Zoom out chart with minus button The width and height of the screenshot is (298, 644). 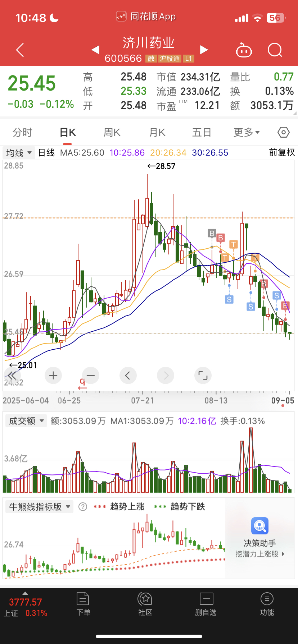pyautogui.click(x=91, y=376)
